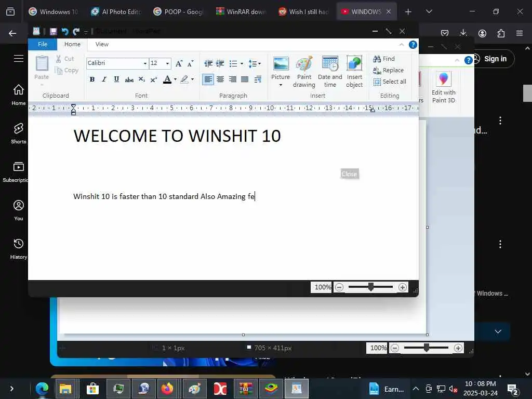Open the Paragraph settings dialog icon

pos(258,79)
